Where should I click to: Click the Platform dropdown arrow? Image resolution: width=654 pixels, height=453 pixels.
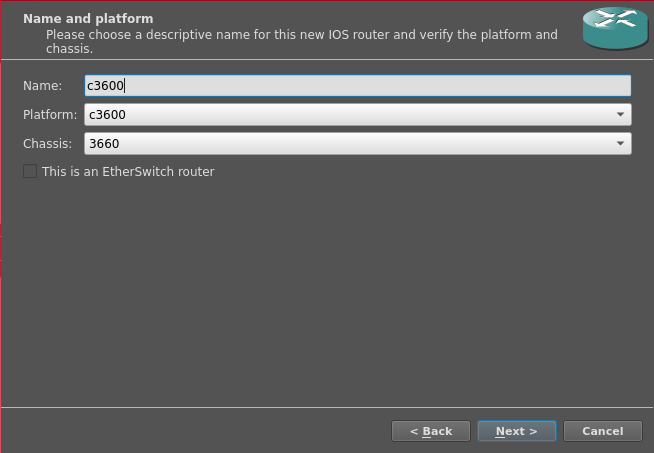620,115
